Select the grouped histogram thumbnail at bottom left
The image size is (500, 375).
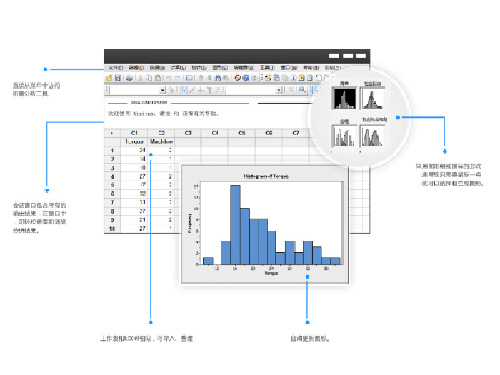(x=344, y=136)
